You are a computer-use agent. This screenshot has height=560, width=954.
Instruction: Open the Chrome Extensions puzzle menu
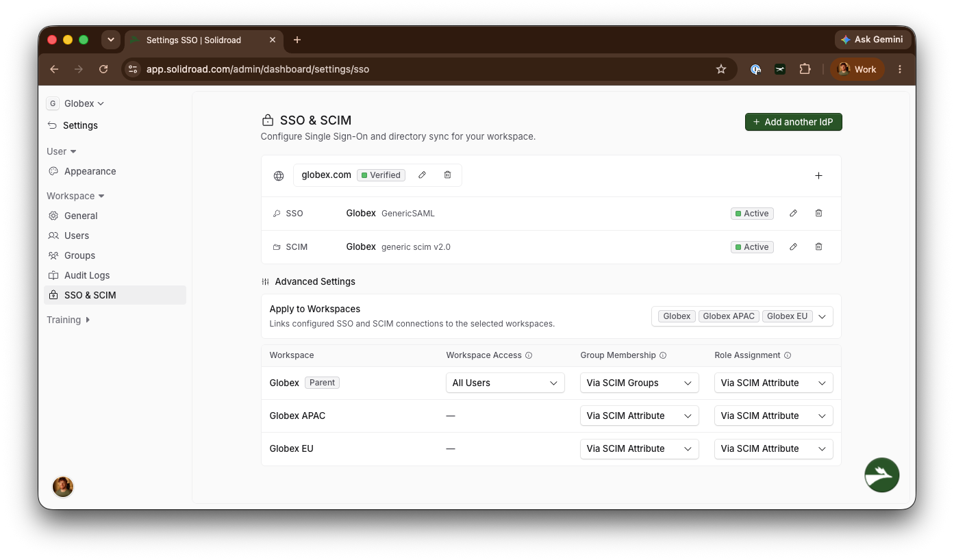pos(805,69)
